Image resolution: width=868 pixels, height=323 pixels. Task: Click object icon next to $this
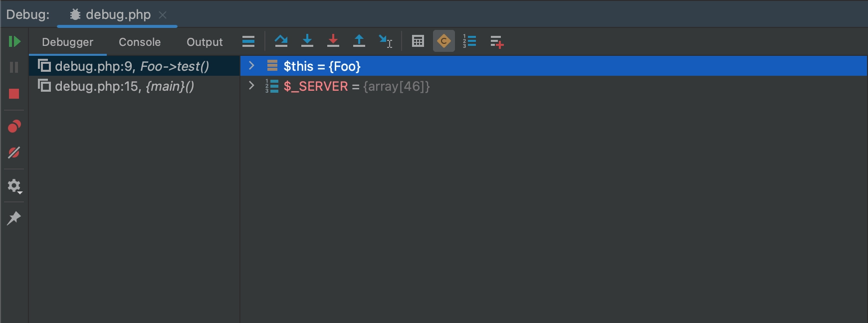272,66
